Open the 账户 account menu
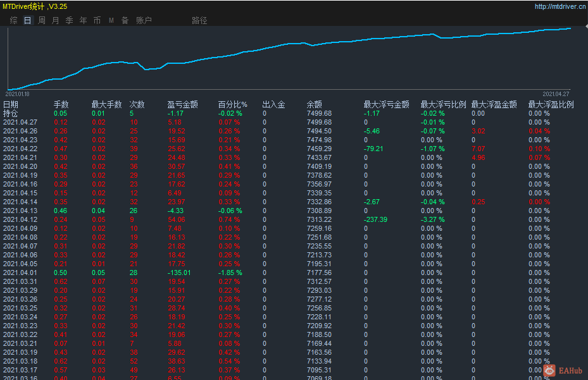 coord(144,20)
